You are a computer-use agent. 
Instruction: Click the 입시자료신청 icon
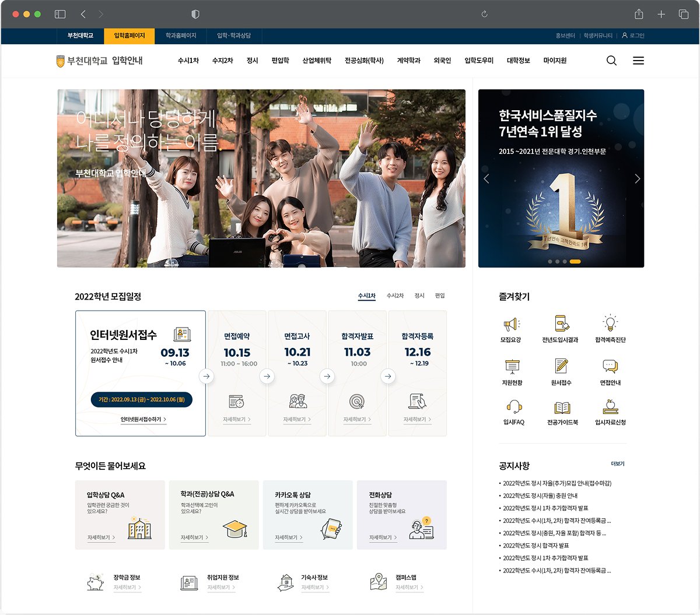(611, 406)
